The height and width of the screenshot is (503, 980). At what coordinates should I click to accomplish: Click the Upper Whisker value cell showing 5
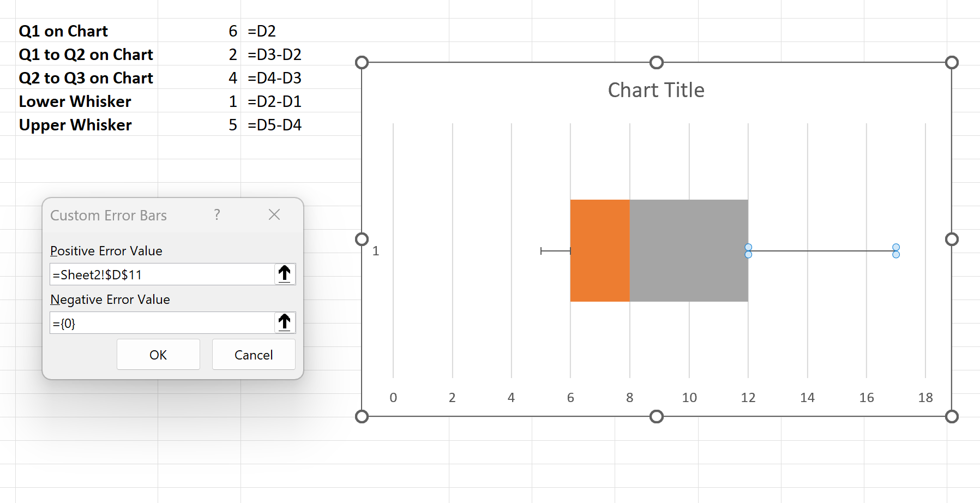click(232, 124)
